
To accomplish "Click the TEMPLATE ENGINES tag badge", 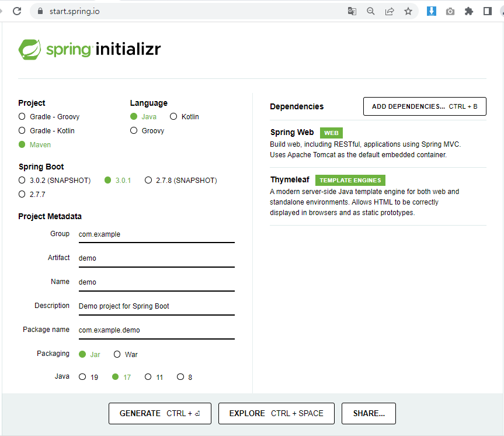I will coord(350,180).
